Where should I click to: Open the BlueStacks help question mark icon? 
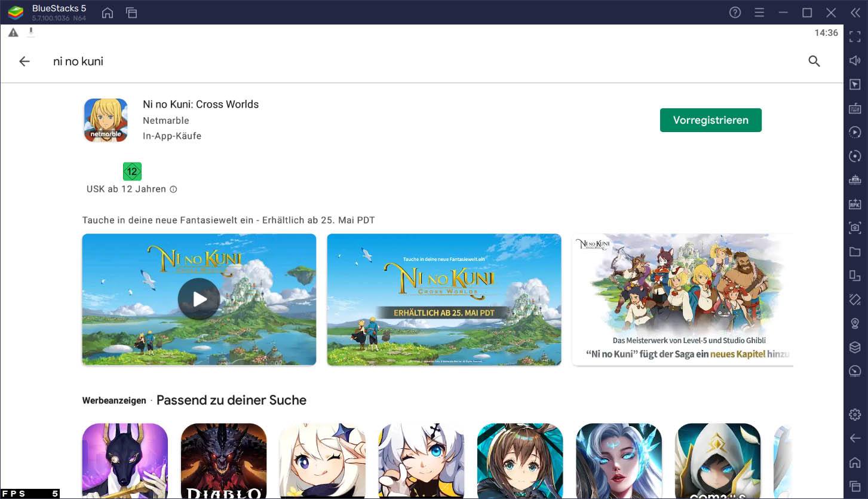click(735, 13)
